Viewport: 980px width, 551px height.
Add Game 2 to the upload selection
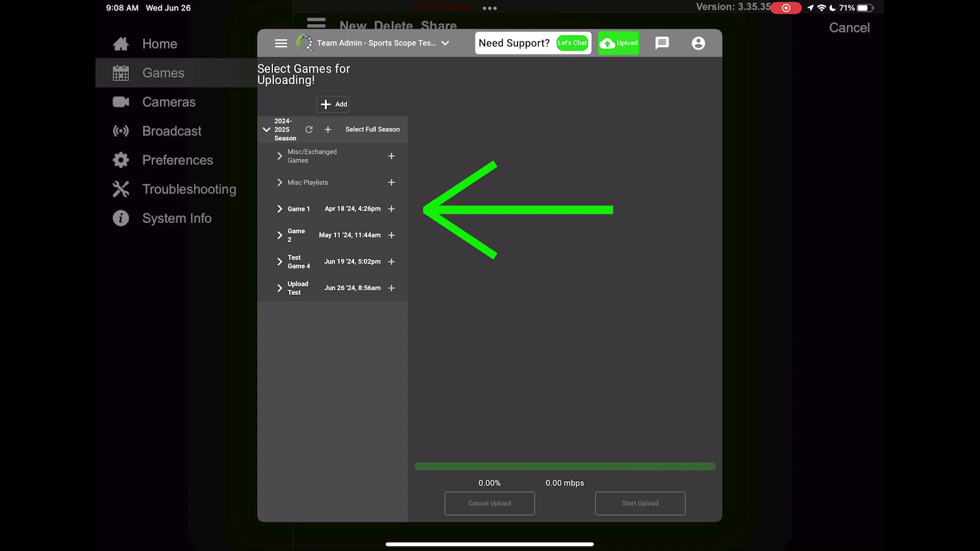tap(391, 235)
